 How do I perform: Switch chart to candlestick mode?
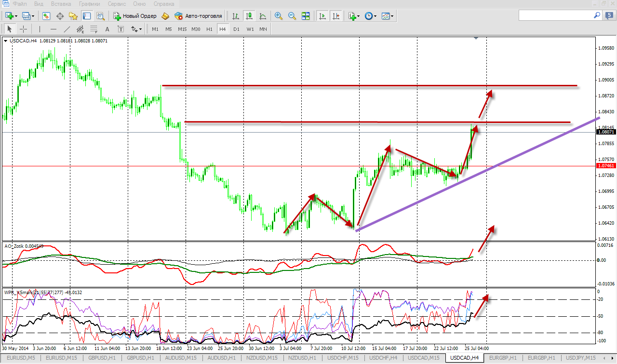[249, 16]
